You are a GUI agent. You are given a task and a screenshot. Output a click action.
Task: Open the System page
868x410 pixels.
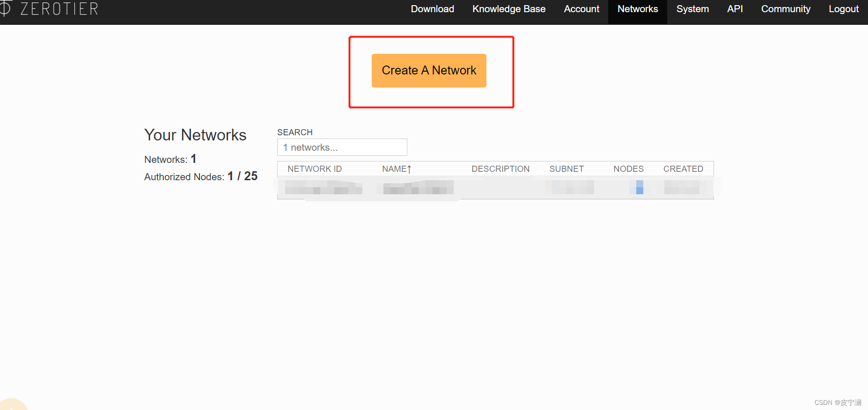[692, 9]
